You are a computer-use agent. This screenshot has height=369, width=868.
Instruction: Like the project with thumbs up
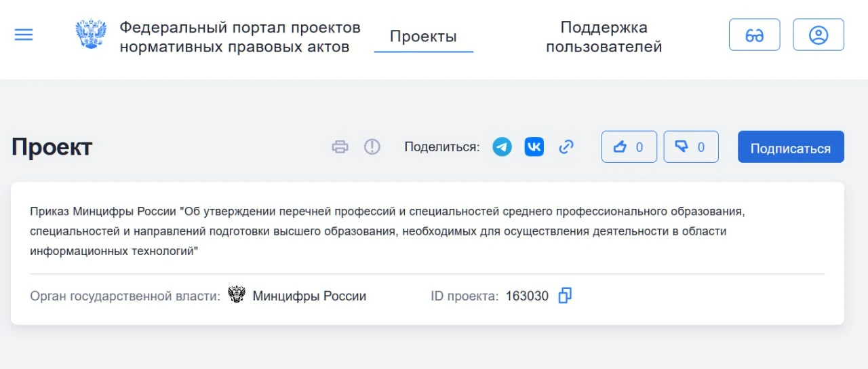(x=629, y=147)
